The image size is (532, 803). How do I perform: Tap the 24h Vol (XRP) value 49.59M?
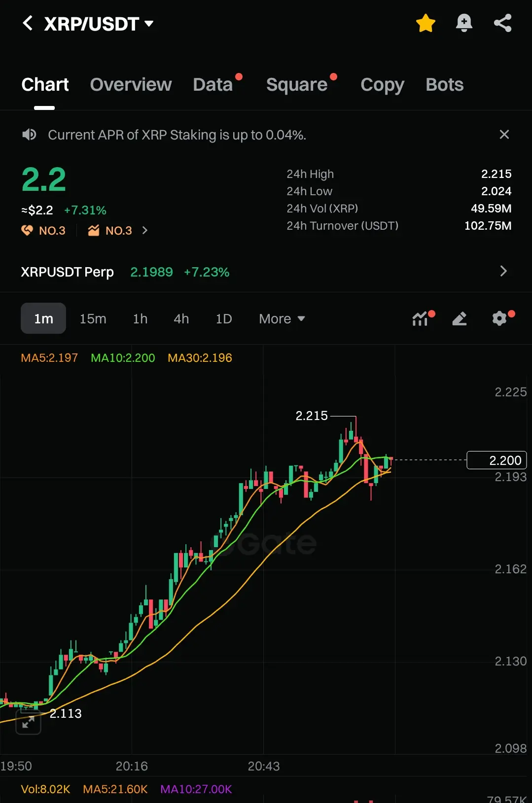coord(491,209)
